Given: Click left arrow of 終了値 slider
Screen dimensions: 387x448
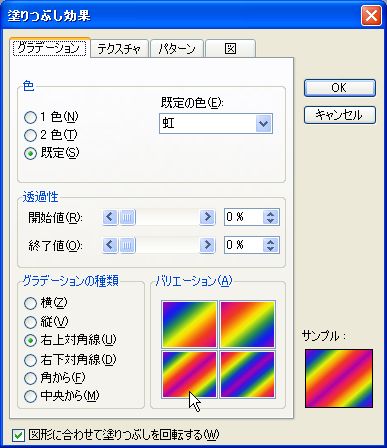Looking at the screenshot, I should click(110, 245).
